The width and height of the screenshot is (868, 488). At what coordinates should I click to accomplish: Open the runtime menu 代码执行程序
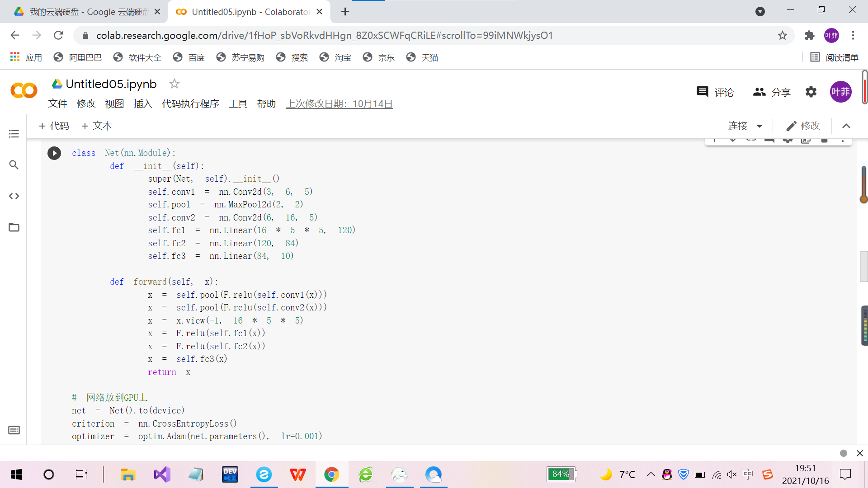190,104
